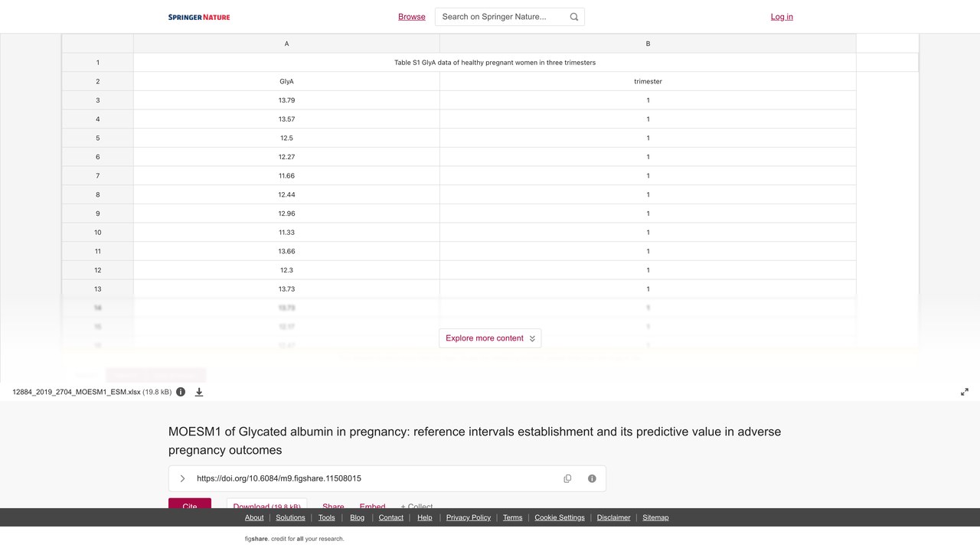
Task: Enter fullscreen viewer mode
Action: click(x=965, y=392)
